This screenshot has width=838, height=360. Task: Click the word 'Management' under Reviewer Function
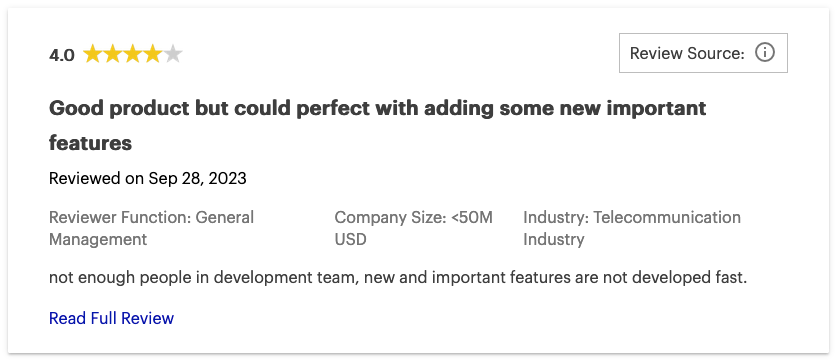(98, 239)
